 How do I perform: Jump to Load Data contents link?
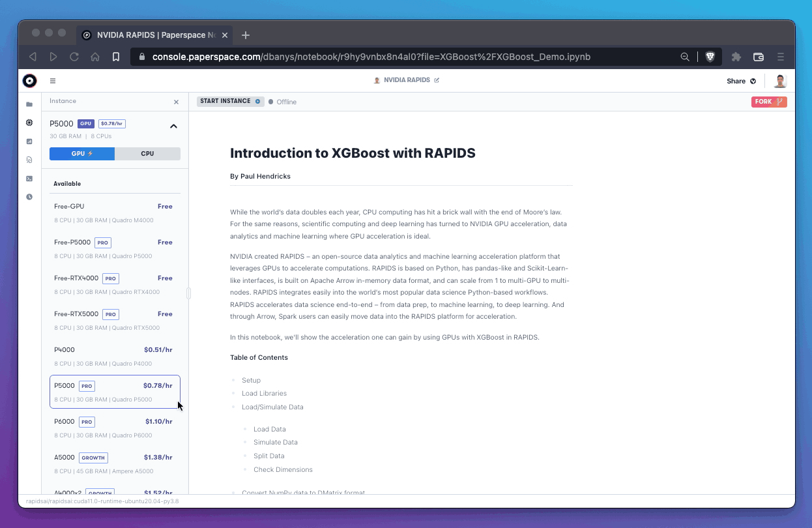[x=270, y=429]
